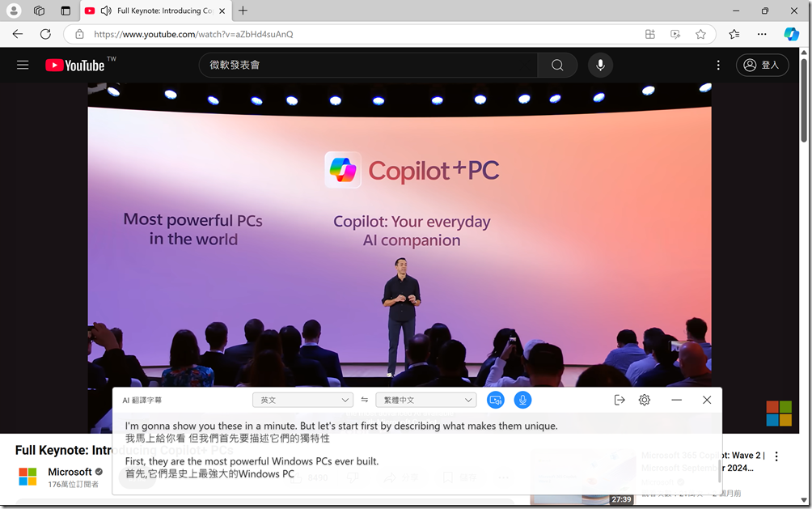
Task: Minimize the AI 翻譯字幕 panel
Action: point(676,400)
